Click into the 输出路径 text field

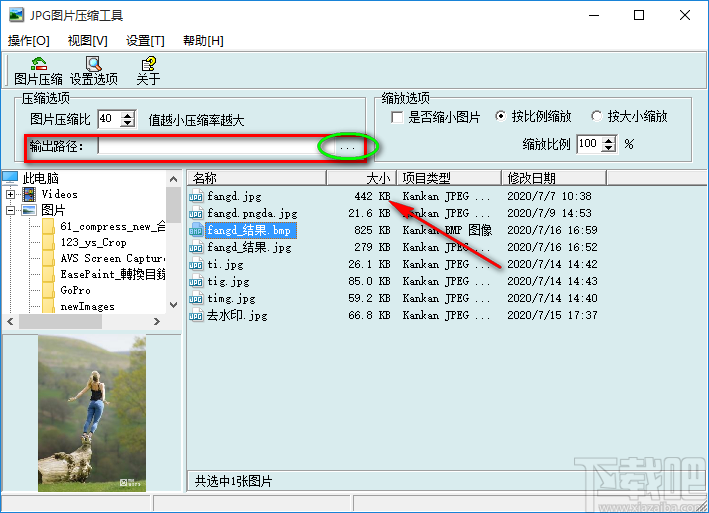(x=216, y=147)
